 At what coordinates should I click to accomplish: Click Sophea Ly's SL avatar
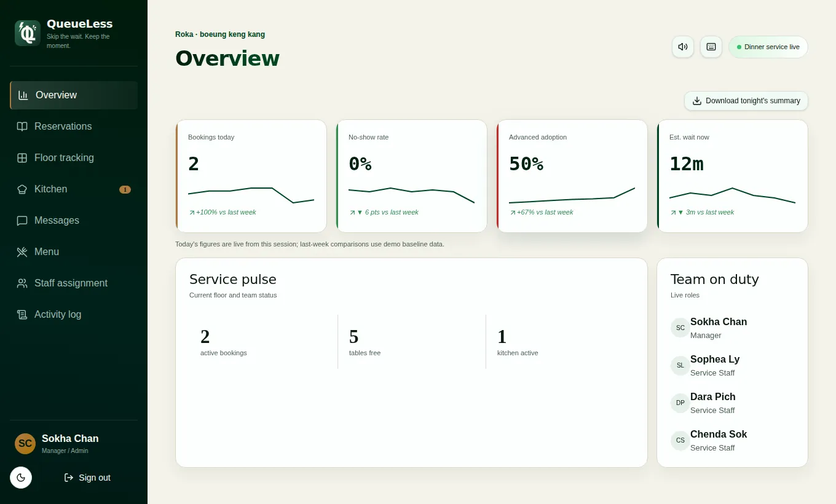coord(680,365)
